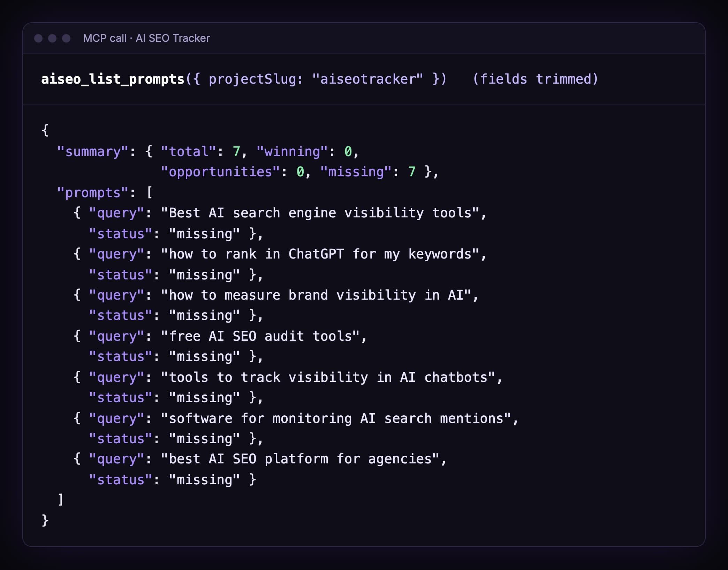728x570 pixels.
Task: Click the '(fields trimmed)' note
Action: (x=535, y=79)
